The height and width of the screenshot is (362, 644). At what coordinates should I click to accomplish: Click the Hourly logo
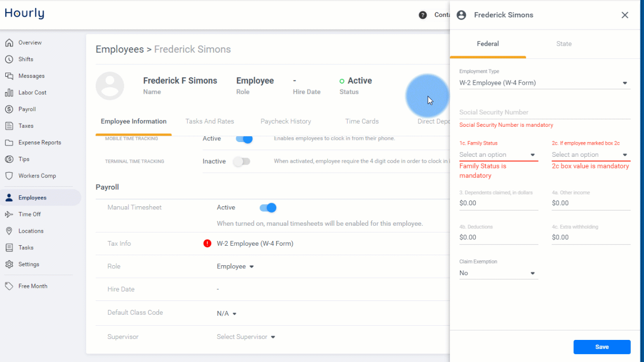24,14
